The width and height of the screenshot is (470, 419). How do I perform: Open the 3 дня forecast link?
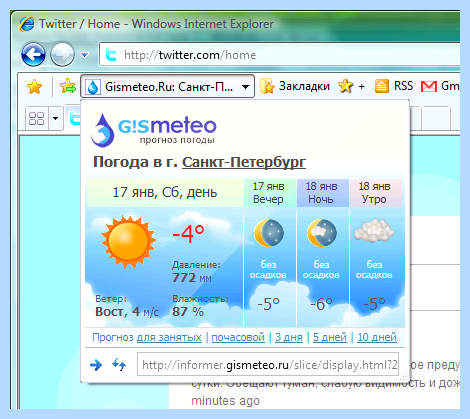(x=289, y=337)
